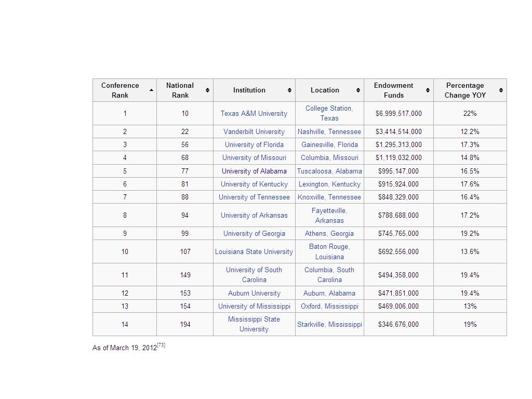Image resolution: width=532 pixels, height=399 pixels.
Task: Select the $848,329,000 endowment cell
Action: (398, 197)
